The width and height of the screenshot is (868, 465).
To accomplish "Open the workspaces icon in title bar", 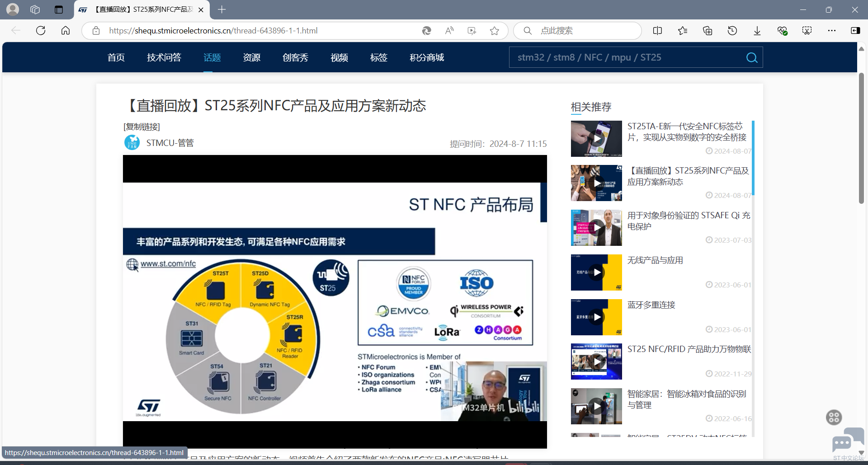I will click(35, 9).
